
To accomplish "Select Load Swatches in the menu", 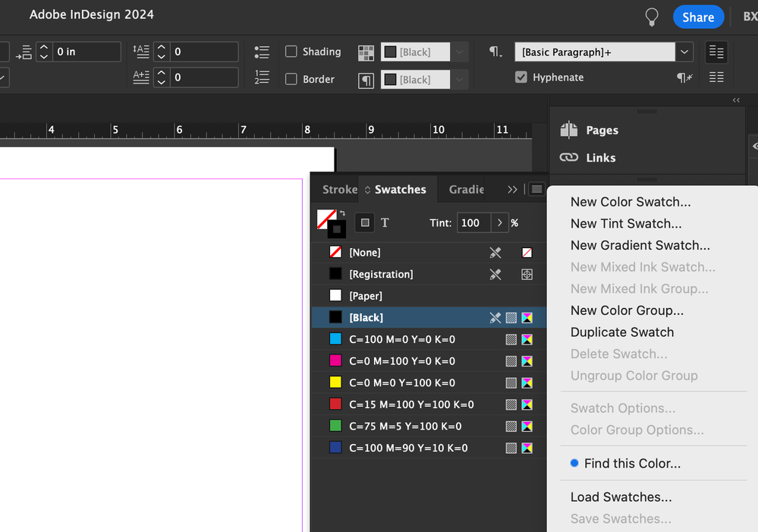I will [620, 496].
